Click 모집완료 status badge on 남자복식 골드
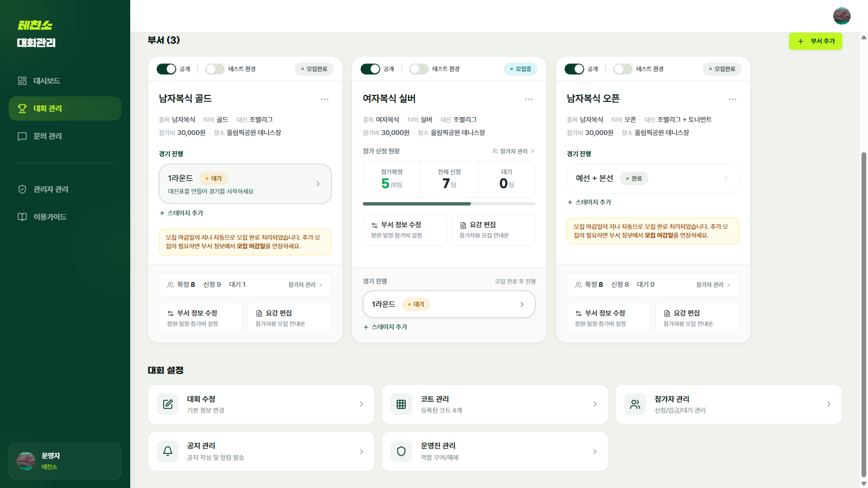Image resolution: width=868 pixels, height=488 pixels. [x=314, y=69]
